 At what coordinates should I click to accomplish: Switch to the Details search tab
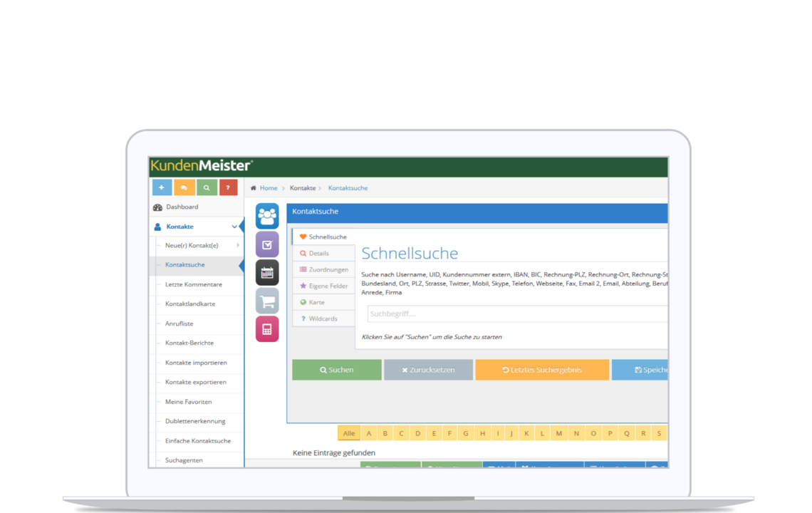click(x=323, y=254)
